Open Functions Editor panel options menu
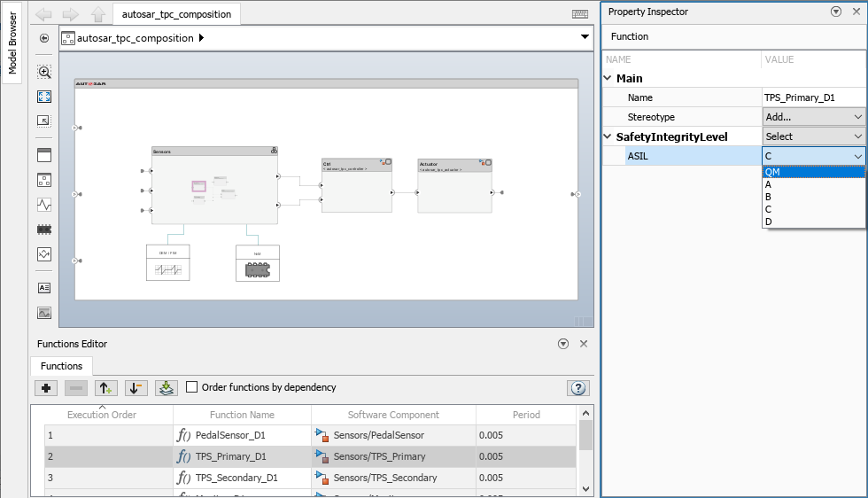The height and width of the screenshot is (498, 868). [563, 344]
